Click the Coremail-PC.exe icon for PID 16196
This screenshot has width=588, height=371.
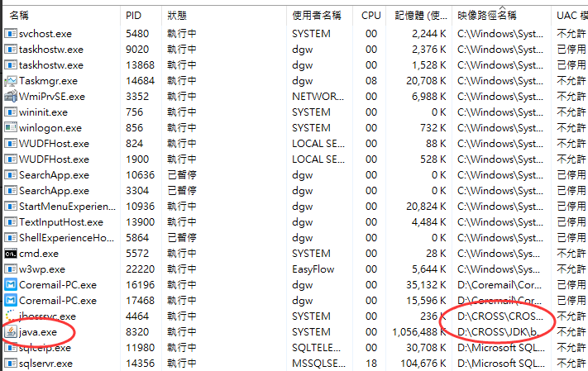click(x=11, y=285)
